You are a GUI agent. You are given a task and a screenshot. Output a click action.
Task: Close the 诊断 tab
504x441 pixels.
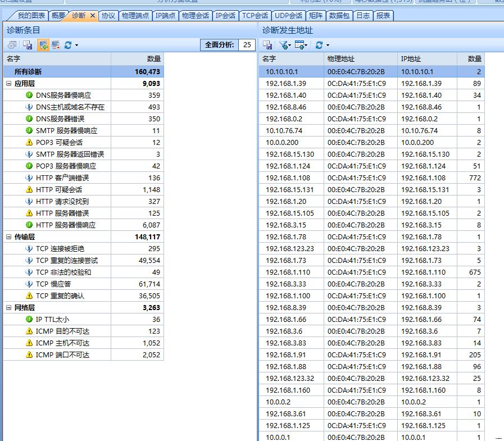(93, 16)
